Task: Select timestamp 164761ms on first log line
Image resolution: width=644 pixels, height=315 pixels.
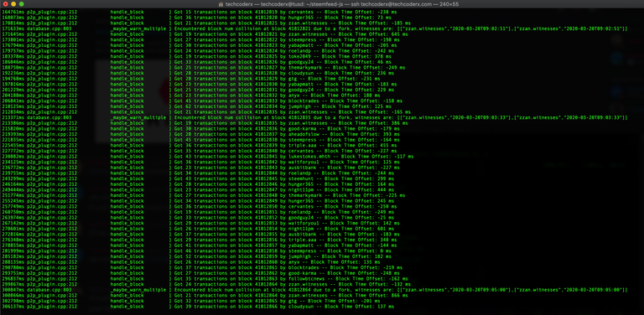Action: (x=13, y=13)
